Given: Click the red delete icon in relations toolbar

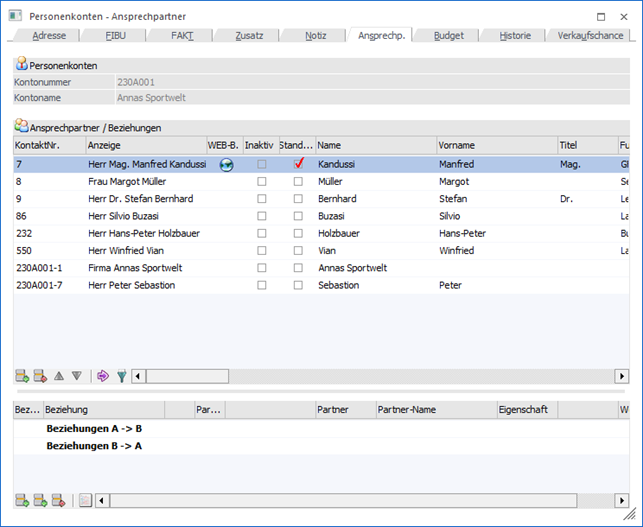Looking at the screenshot, I should pos(59,500).
